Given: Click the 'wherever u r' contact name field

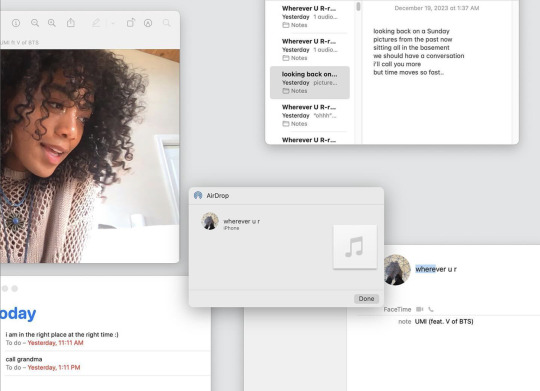Looking at the screenshot, I should point(436,269).
